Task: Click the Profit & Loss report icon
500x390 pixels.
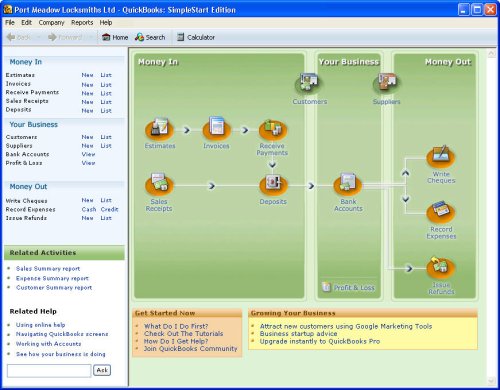Action: coord(326,287)
